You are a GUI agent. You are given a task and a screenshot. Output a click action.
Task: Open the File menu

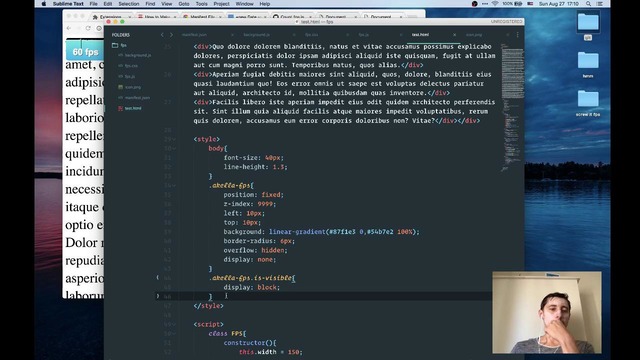click(93, 4)
